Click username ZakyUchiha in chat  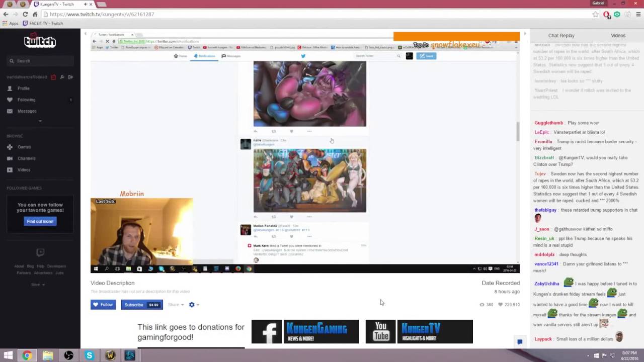(546, 284)
